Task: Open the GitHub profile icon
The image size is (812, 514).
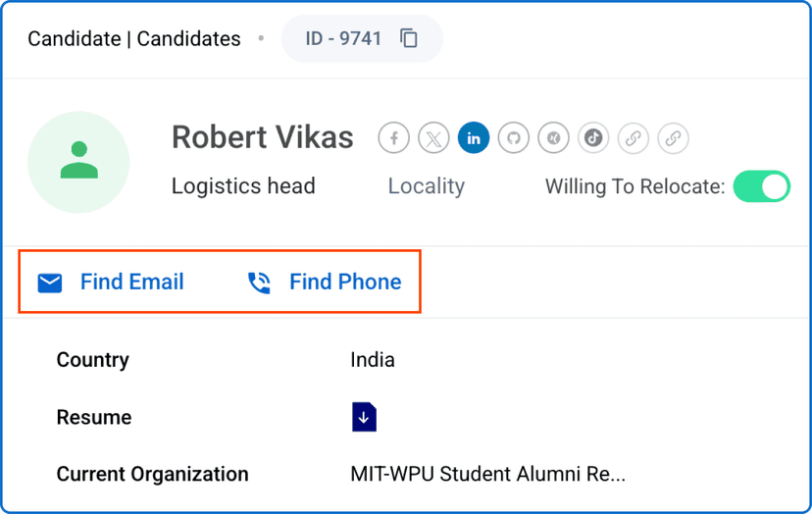Action: 513,138
